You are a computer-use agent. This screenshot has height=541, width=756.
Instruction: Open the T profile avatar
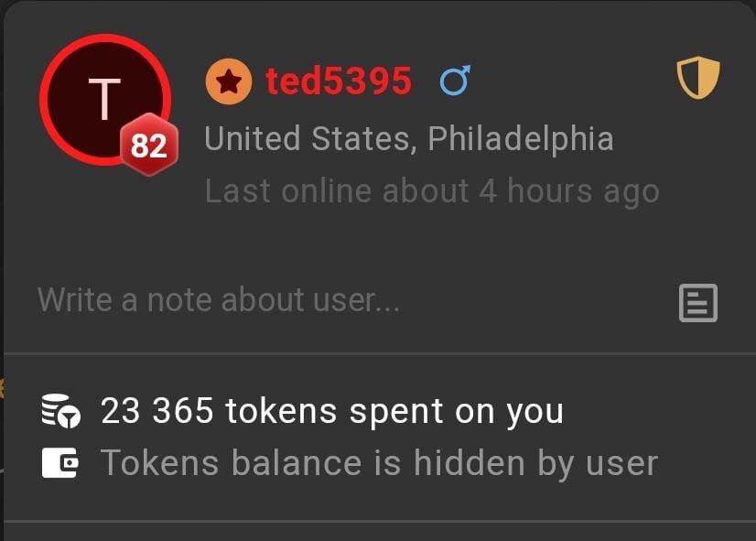coord(105,100)
